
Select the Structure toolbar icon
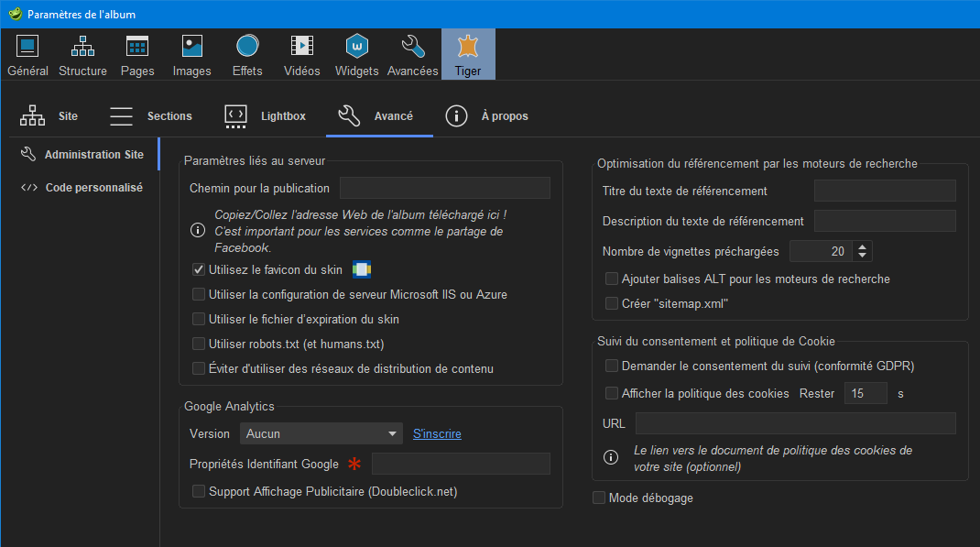82,53
